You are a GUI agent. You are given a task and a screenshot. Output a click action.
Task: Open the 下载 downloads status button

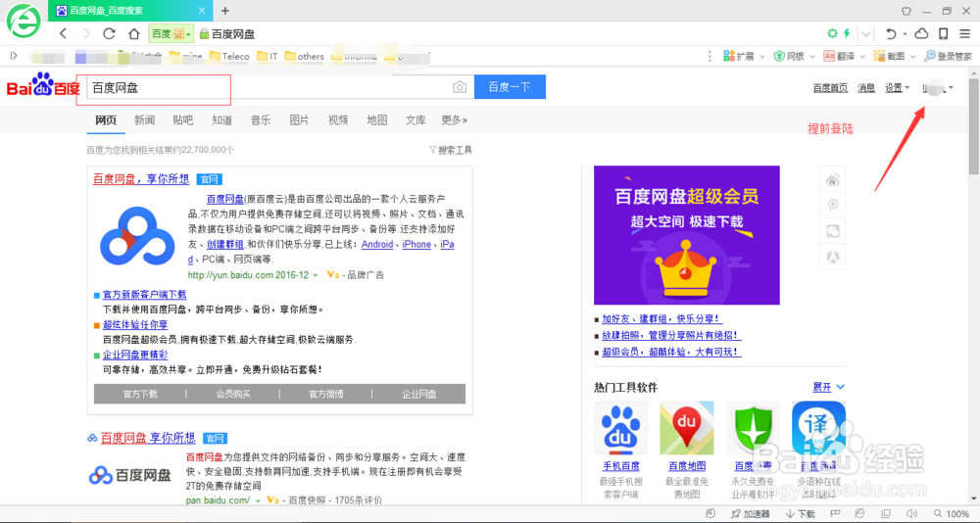(801, 513)
